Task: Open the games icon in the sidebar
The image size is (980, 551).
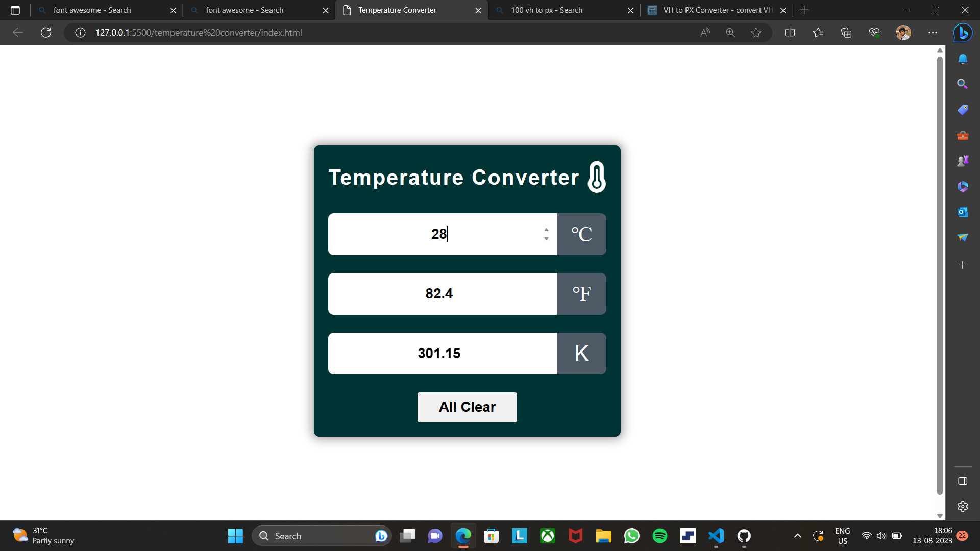Action: point(964,160)
